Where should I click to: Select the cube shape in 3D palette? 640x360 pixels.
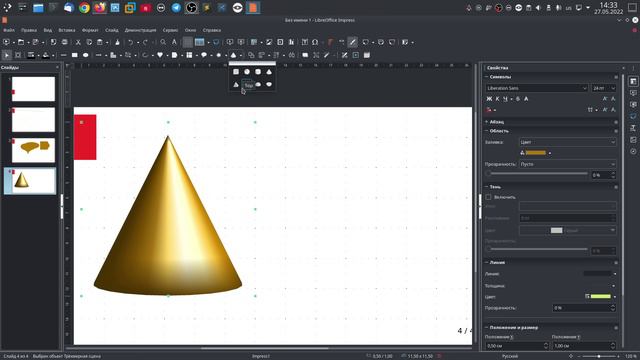[x=236, y=72]
